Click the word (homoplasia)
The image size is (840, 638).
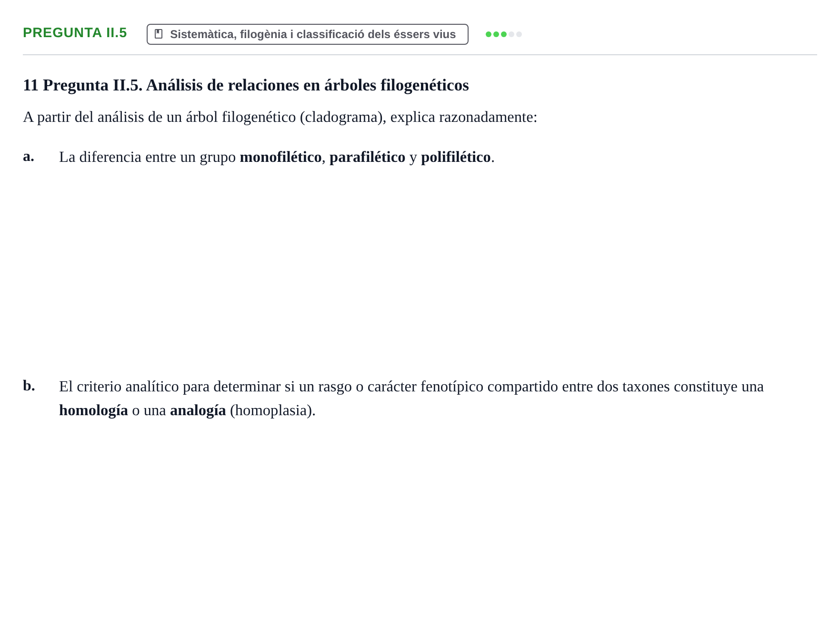click(x=272, y=410)
